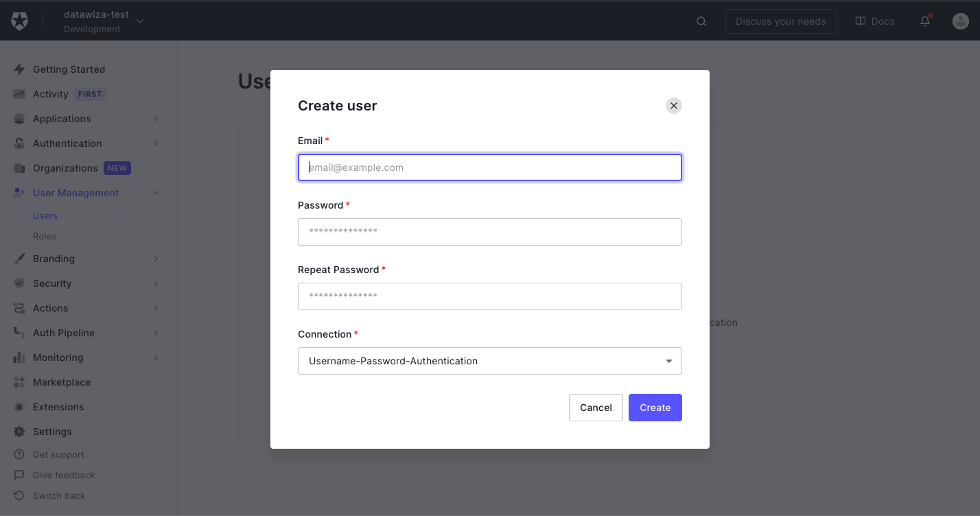Open the Marketplace section icon
The image size is (980, 516).
pos(19,382)
